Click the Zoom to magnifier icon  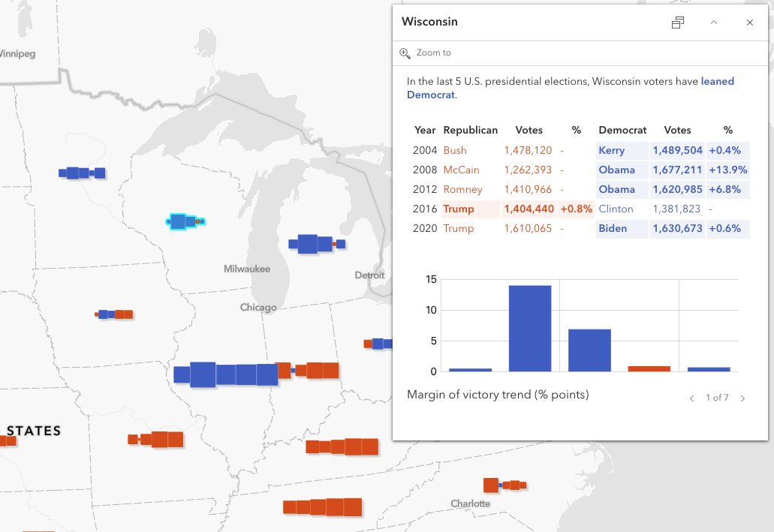click(x=404, y=53)
